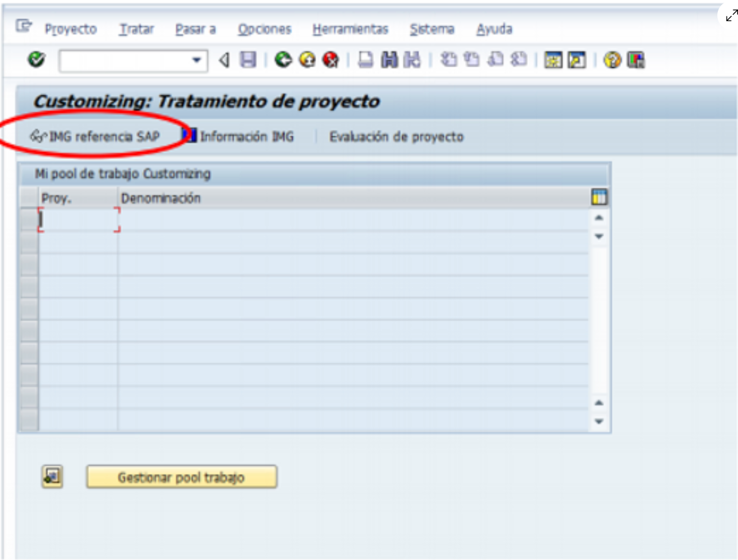Screen dimensions: 738x560
Task: Click the first Proy. input cell
Action: point(79,220)
